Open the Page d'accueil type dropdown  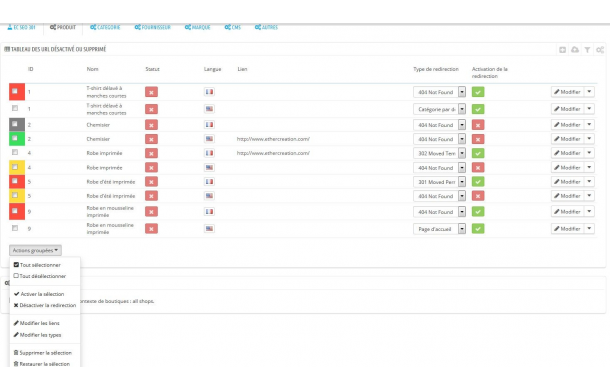[439, 229]
